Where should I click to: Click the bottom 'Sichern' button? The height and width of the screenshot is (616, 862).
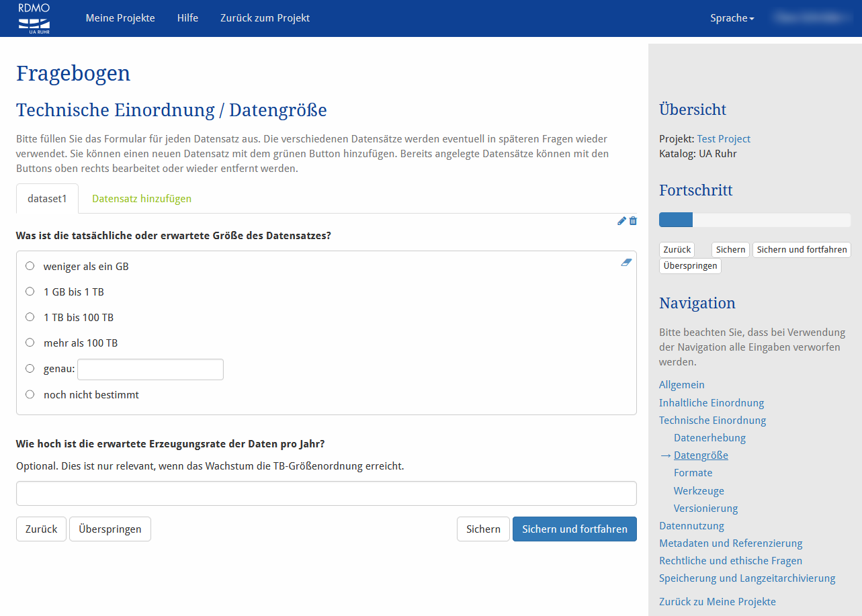point(483,529)
